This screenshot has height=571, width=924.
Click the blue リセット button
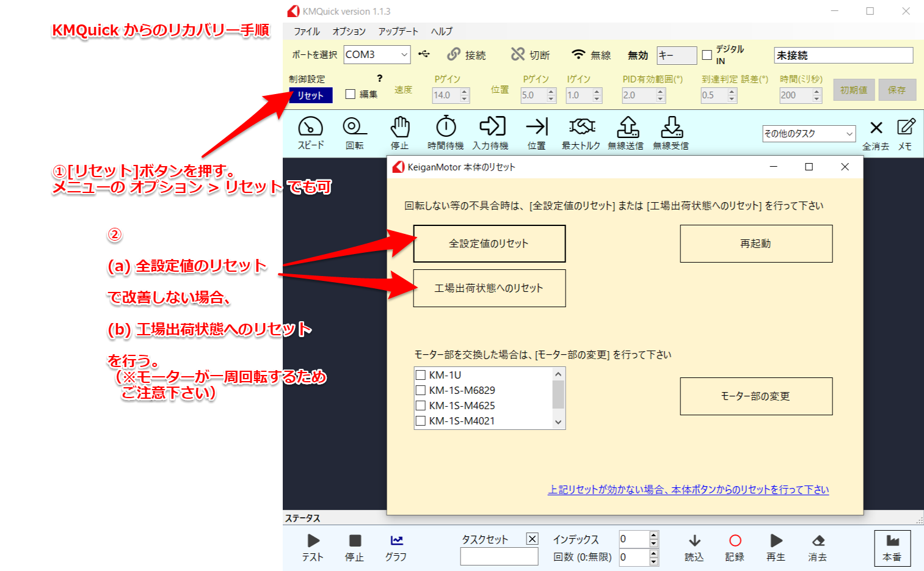click(311, 95)
